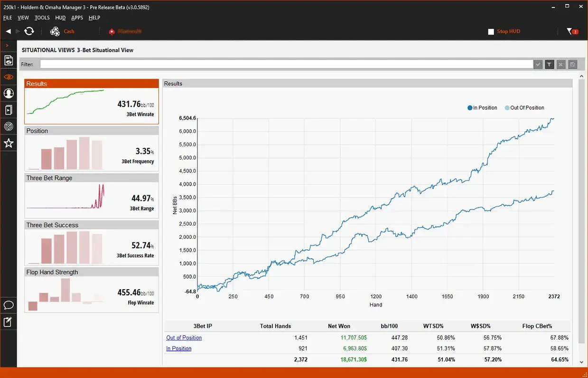Expand the Position panel header
The image size is (588, 378).
(91, 131)
